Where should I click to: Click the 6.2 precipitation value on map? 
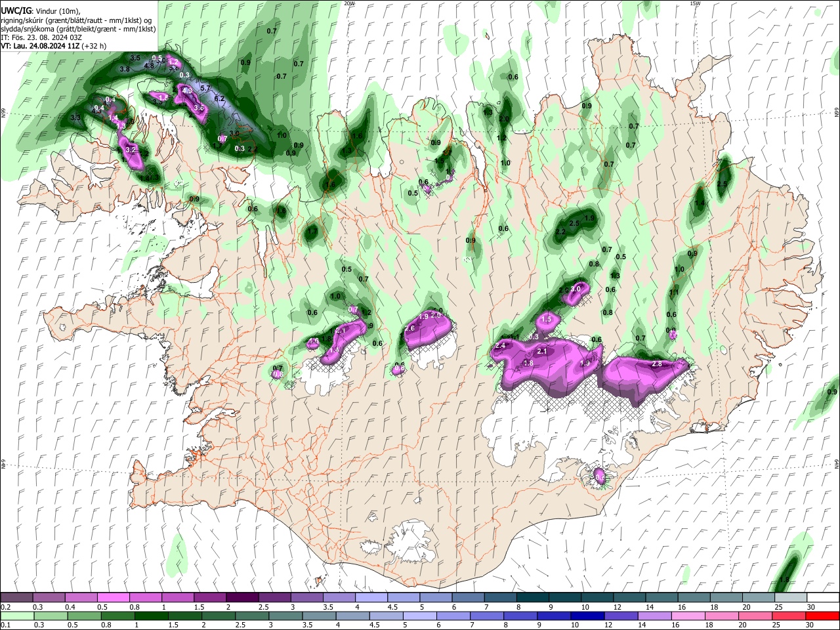point(220,99)
